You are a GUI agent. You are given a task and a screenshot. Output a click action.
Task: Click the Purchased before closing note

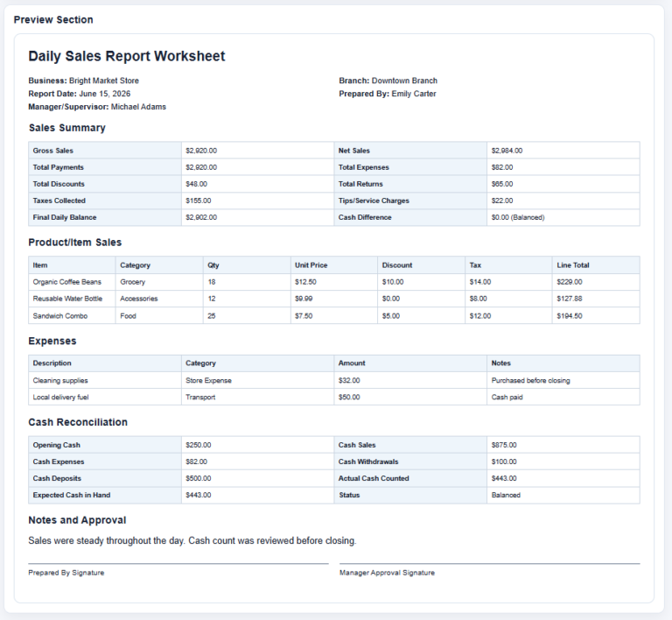530,380
